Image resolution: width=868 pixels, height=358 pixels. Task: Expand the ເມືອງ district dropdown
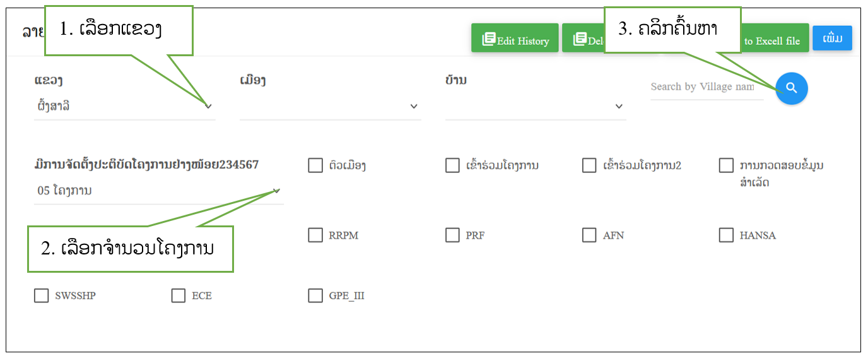coord(414,106)
